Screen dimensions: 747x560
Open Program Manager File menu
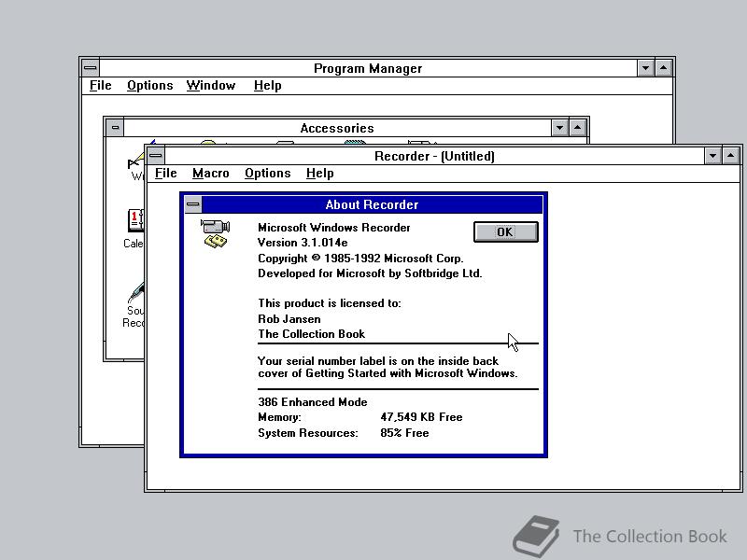point(101,86)
